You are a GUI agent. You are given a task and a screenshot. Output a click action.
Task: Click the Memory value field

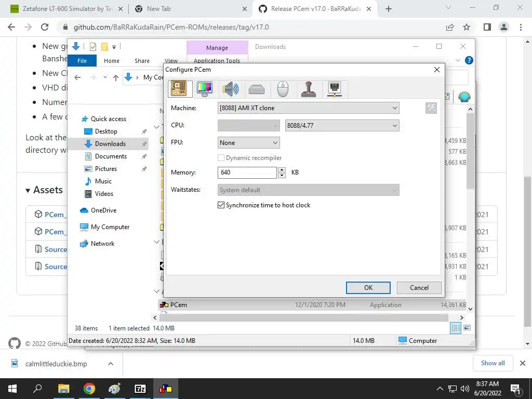[x=247, y=172]
